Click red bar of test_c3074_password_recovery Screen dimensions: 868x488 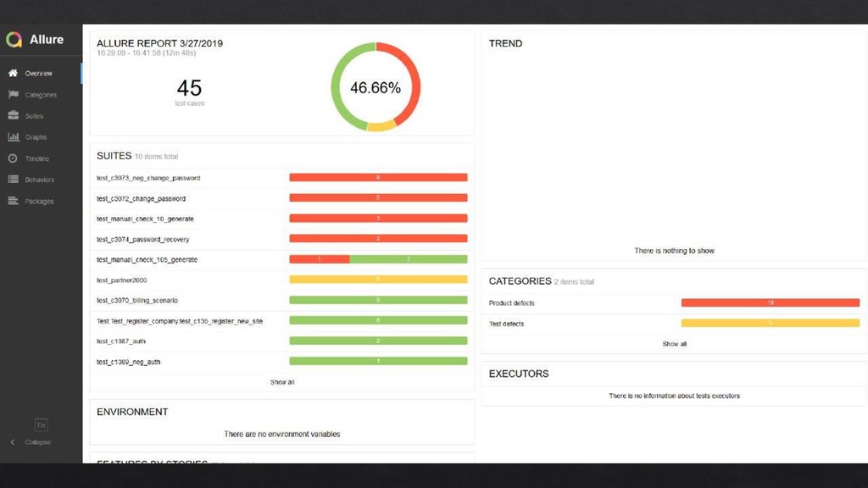coord(378,238)
